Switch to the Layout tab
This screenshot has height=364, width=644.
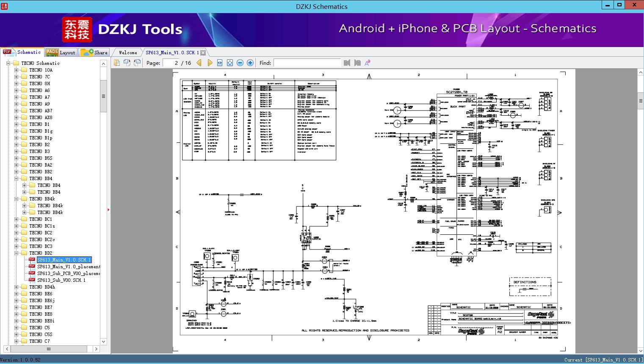pos(61,53)
